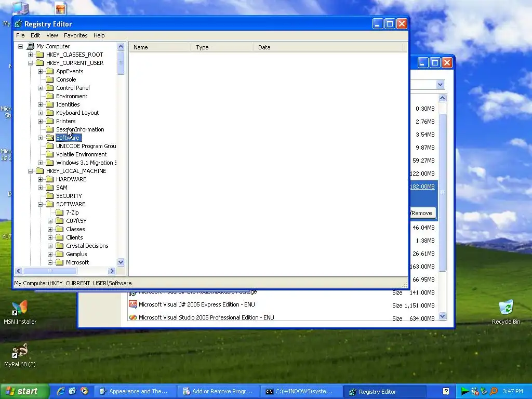Click the tree pane scroll left arrow
Screen dimensions: 532x399
click(x=19, y=271)
